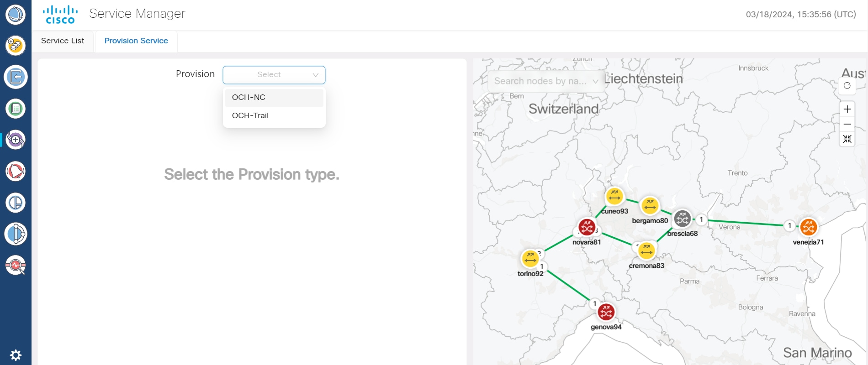This screenshot has height=365, width=868.
Task: Click the brescia68 gray node
Action: pos(682,219)
